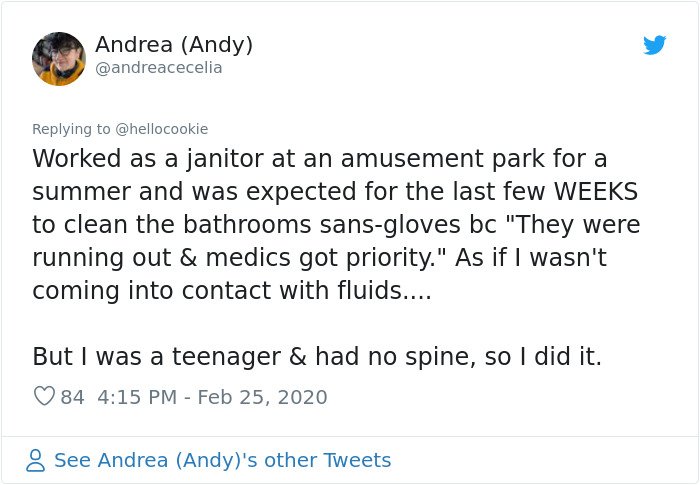
Task: Open the 4:15 PM timestamp link
Action: coord(137,397)
